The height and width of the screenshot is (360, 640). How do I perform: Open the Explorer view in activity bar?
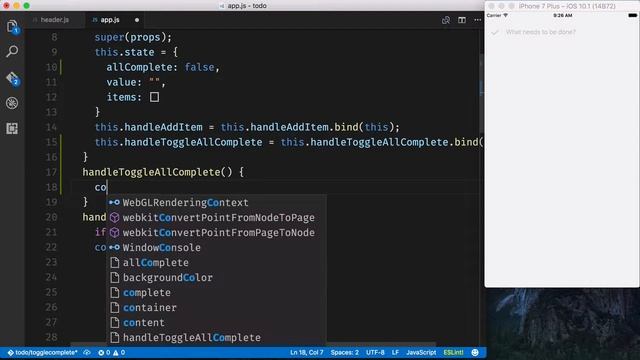click(x=12, y=26)
